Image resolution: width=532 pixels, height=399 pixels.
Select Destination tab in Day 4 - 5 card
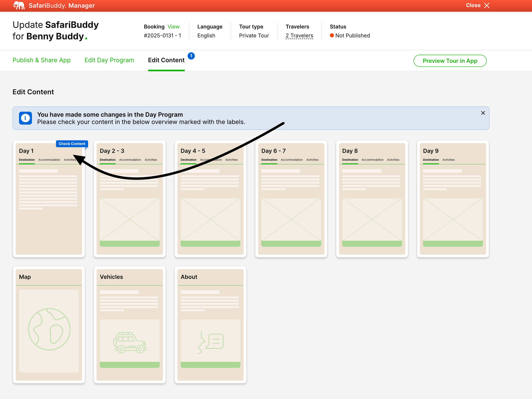tap(188, 160)
